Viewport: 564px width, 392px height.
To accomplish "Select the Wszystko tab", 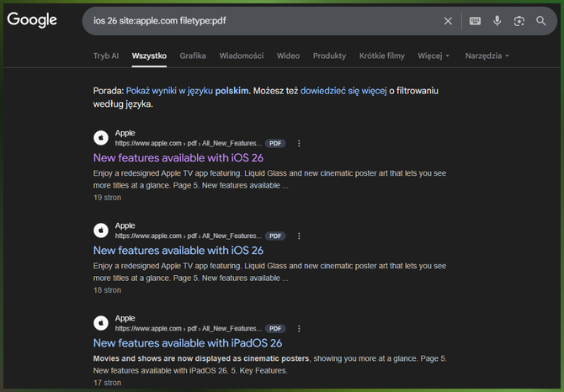I will [x=149, y=56].
